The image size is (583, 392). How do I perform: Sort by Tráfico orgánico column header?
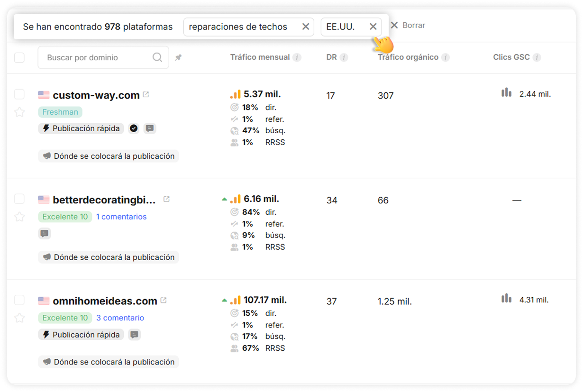point(408,57)
